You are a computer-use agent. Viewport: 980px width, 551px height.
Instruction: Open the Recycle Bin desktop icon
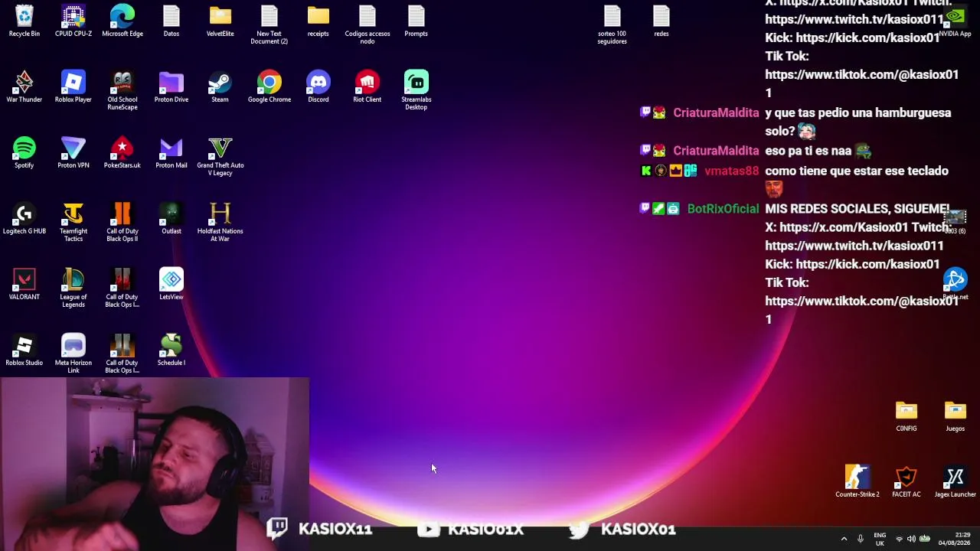24,21
